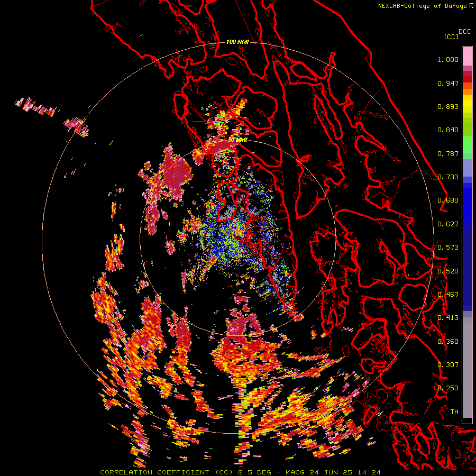
Task: Click the 0.413 color scale value
Action: coord(448,318)
